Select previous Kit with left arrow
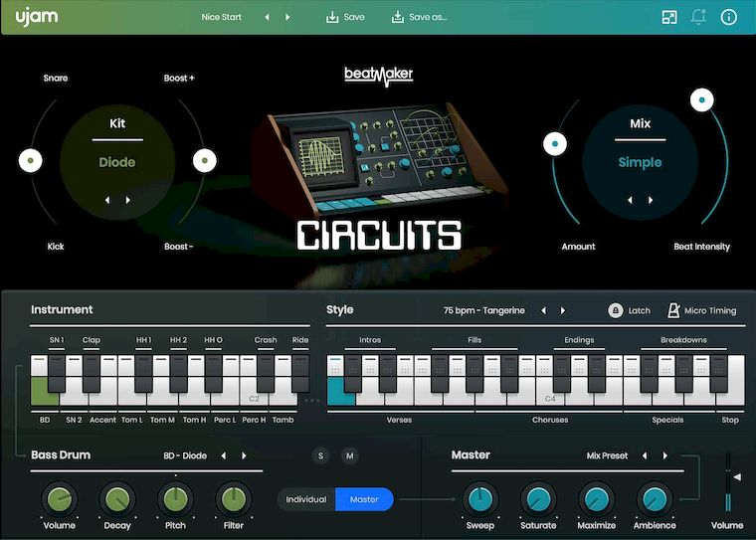 (x=107, y=200)
